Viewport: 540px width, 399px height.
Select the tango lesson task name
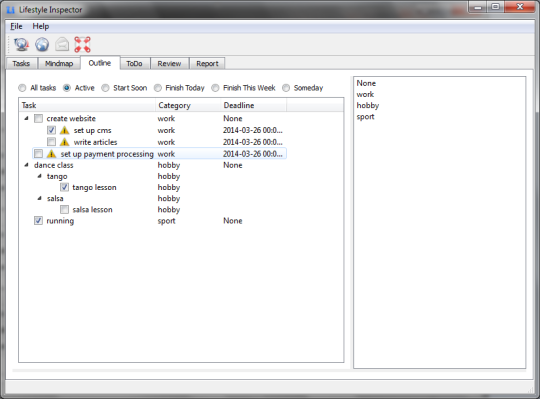(94, 187)
